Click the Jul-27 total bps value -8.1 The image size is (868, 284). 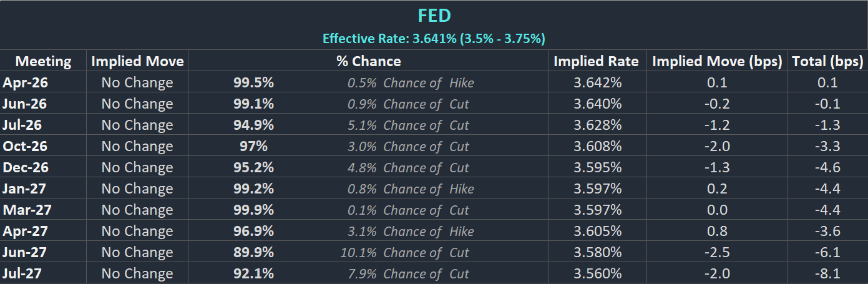point(827,273)
